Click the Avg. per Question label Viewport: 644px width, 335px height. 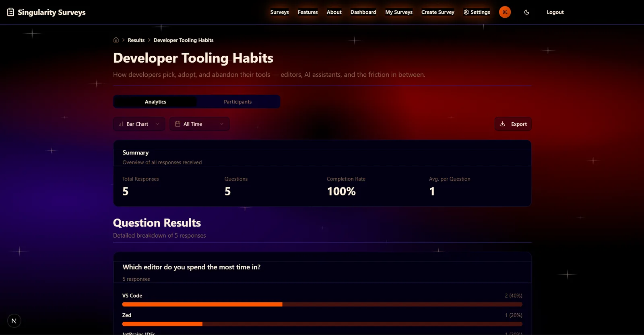coord(450,179)
